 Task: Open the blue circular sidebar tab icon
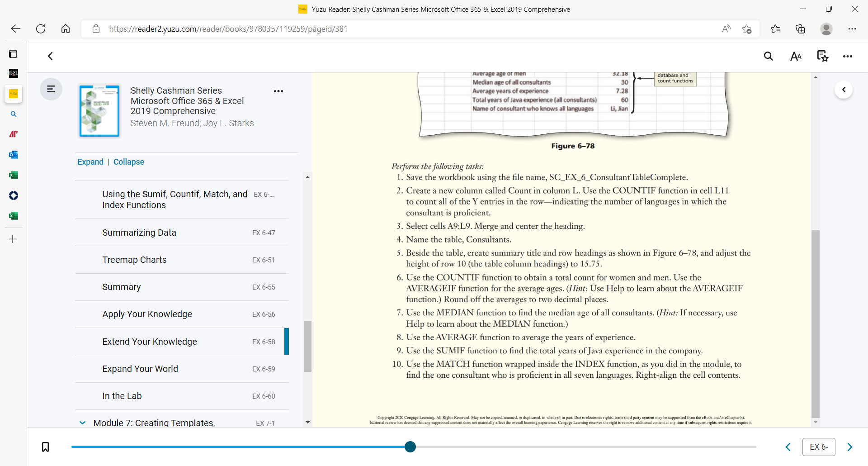click(14, 195)
